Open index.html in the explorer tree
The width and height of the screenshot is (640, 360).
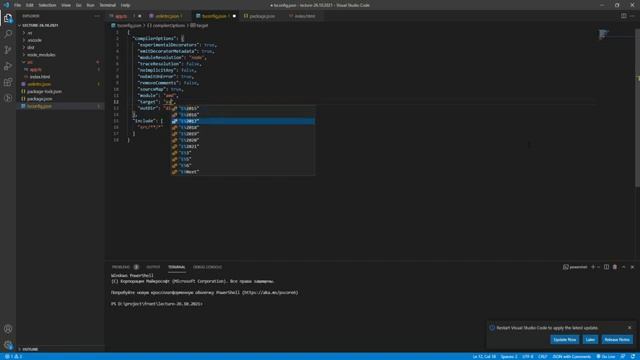[40, 77]
